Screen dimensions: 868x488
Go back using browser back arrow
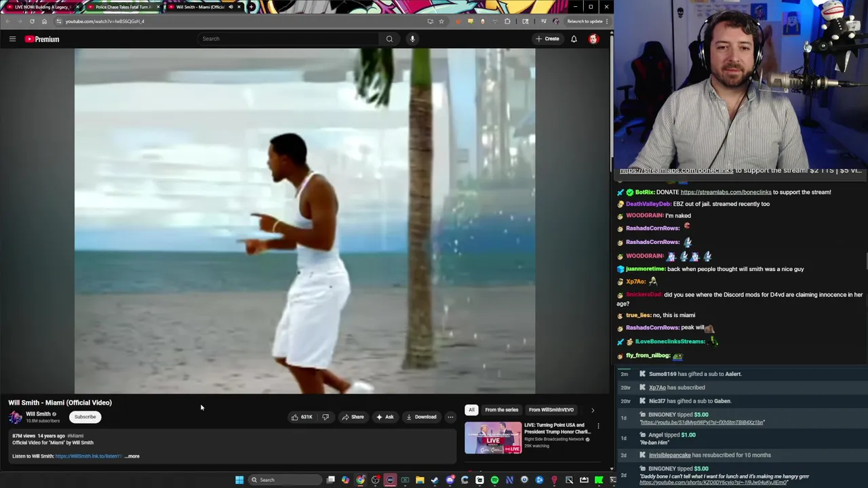(7, 21)
